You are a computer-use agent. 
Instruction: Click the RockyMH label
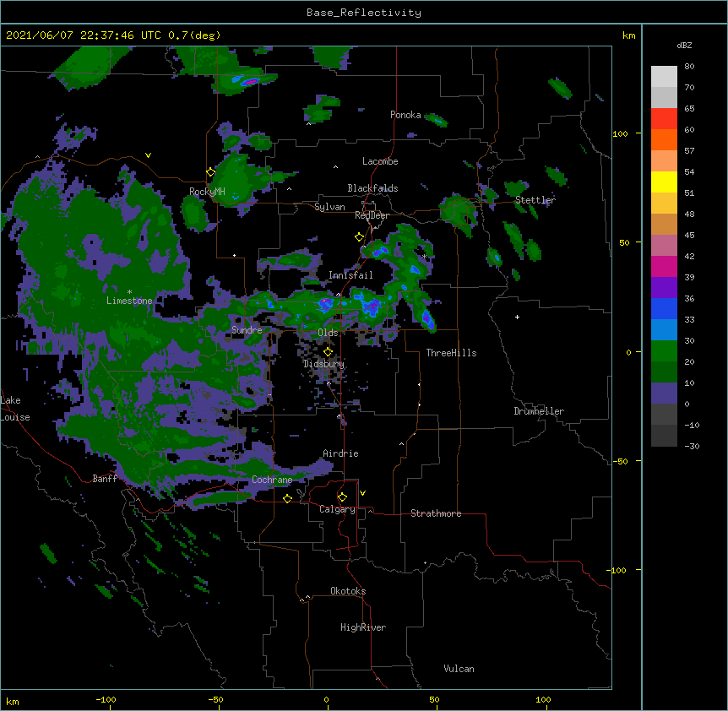click(207, 192)
